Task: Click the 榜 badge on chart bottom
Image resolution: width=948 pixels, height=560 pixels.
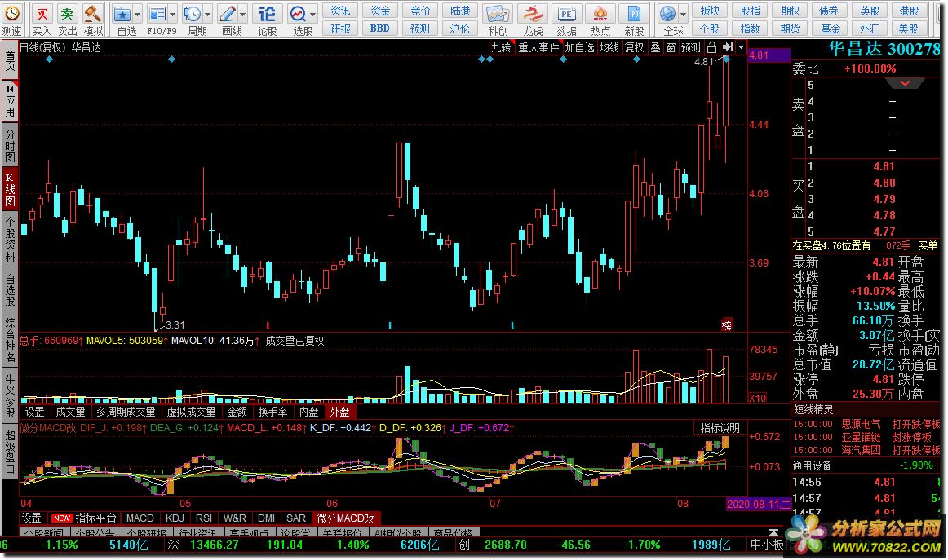Action: [x=727, y=325]
